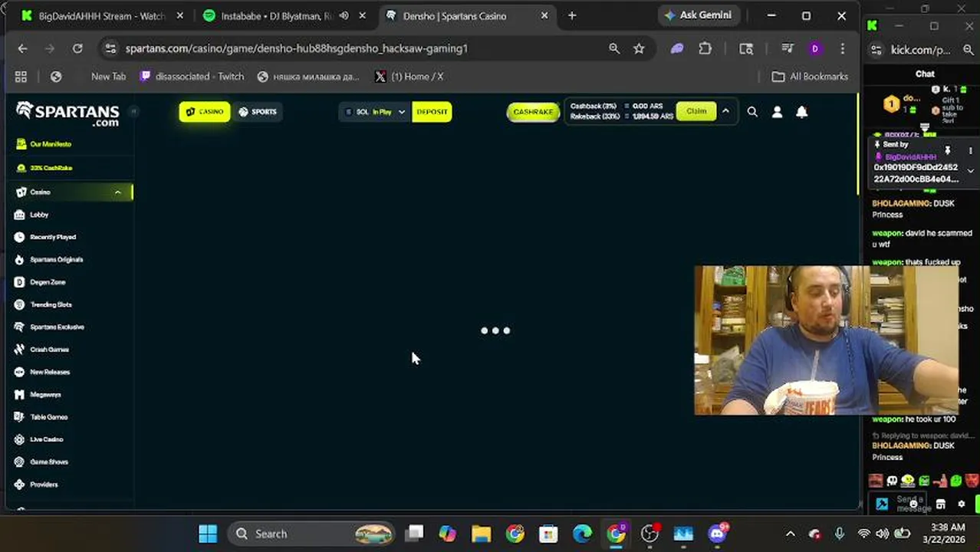Image resolution: width=980 pixels, height=552 pixels.
Task: Pin the message in Kick chat
Action: 948,150
